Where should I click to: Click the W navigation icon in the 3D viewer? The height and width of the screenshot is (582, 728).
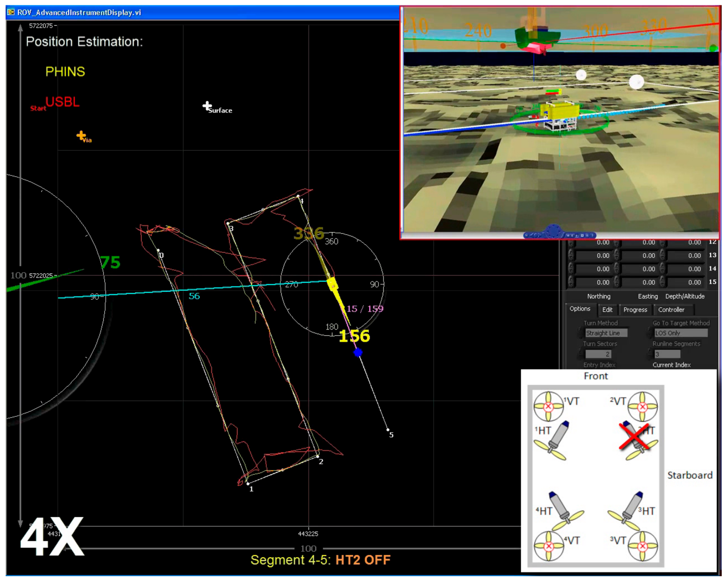click(x=568, y=235)
